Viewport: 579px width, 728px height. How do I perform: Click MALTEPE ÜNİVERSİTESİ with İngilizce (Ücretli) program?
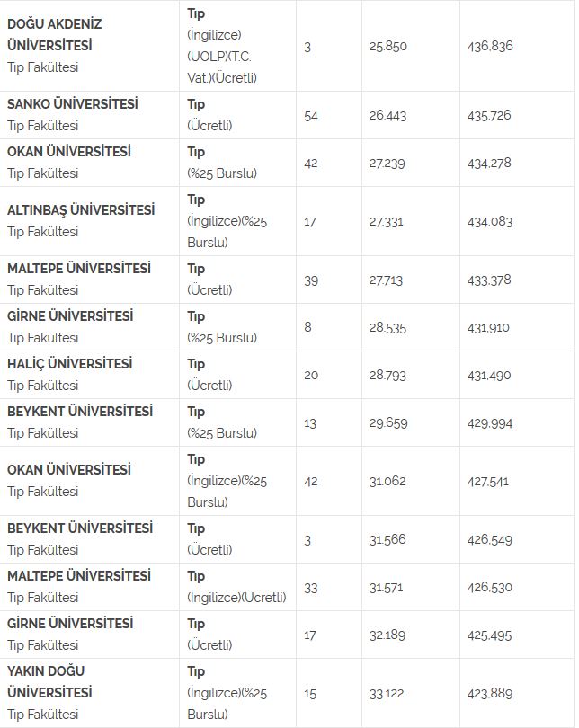(x=79, y=575)
